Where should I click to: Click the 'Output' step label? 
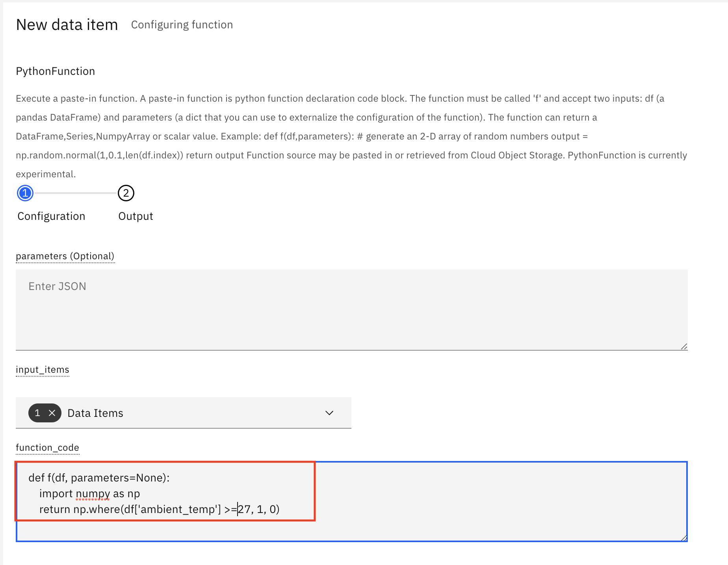point(136,216)
